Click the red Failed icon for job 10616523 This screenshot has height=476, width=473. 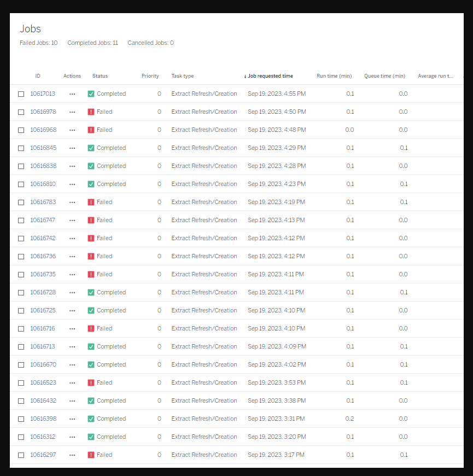(91, 383)
